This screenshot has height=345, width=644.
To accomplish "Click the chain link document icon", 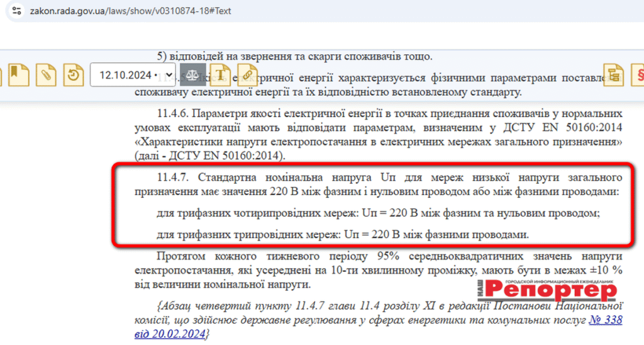I will [x=247, y=75].
